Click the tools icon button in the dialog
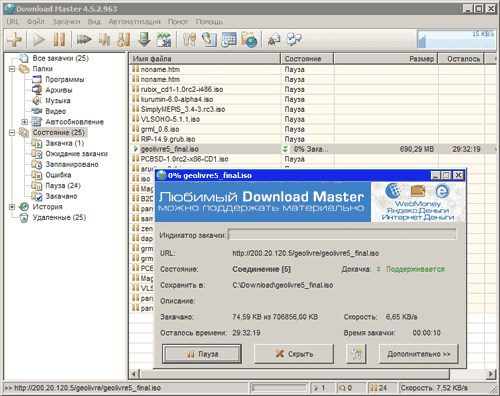 click(x=356, y=354)
